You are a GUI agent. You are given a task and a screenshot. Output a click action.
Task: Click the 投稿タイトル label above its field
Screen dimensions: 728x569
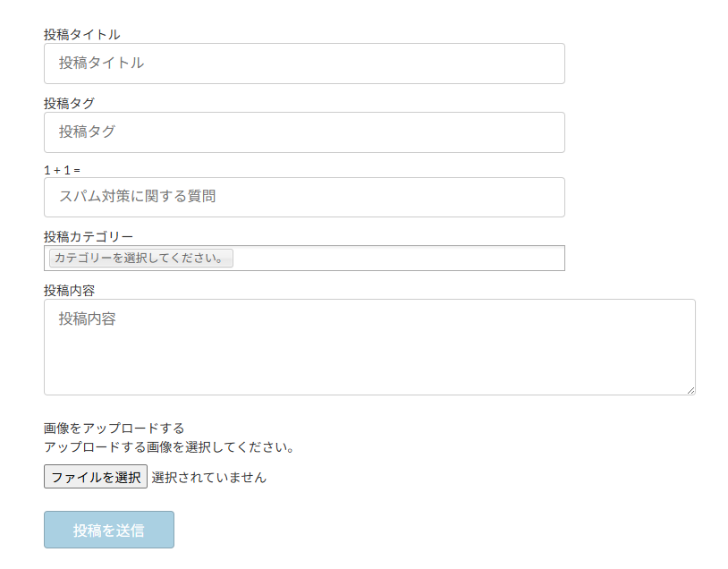(x=82, y=35)
